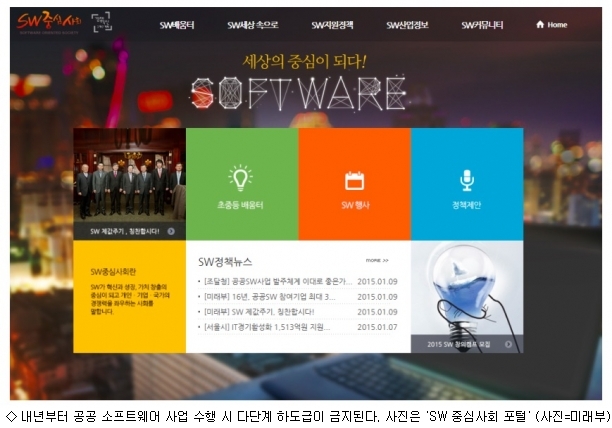The width and height of the screenshot is (612, 428).
Task: Click the 2015.01.07 date entry
Action: tap(377, 327)
